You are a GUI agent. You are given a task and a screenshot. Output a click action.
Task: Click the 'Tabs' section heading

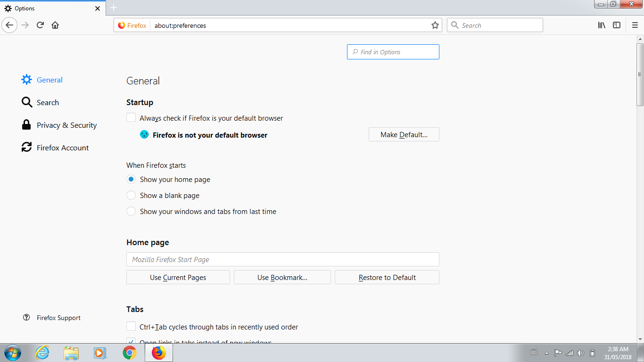tap(135, 309)
